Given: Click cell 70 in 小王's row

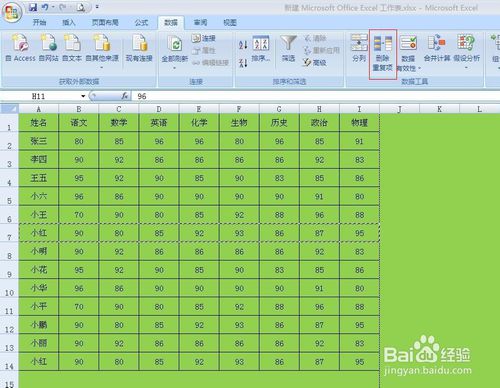Looking at the screenshot, I should tap(79, 215).
